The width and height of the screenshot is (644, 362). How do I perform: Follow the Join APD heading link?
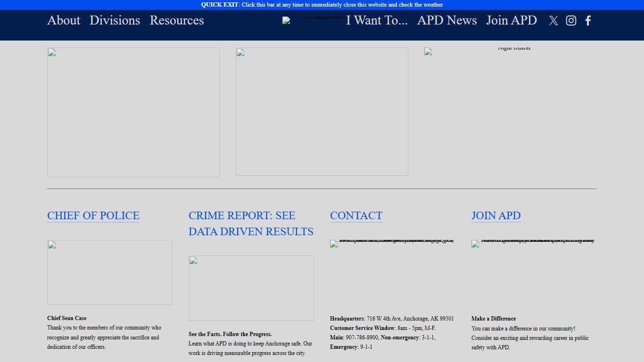pos(496,215)
